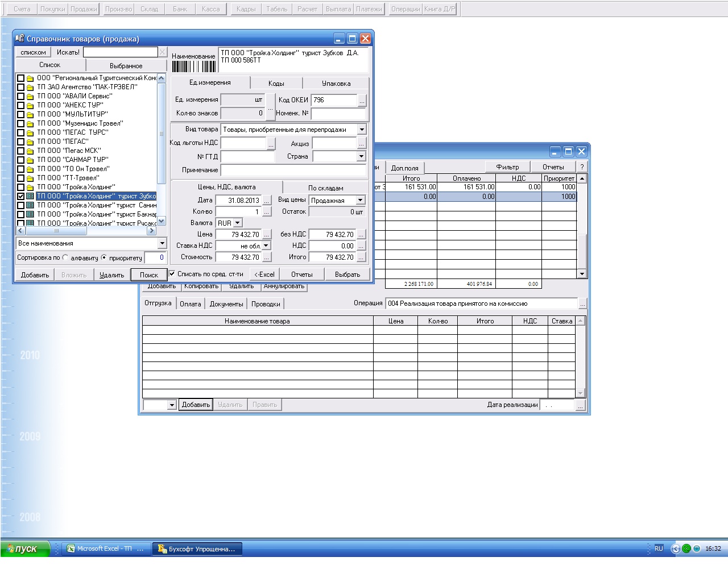Click the language indicator RU in the tray
Viewport: 728px width, 582px height.
tap(659, 548)
